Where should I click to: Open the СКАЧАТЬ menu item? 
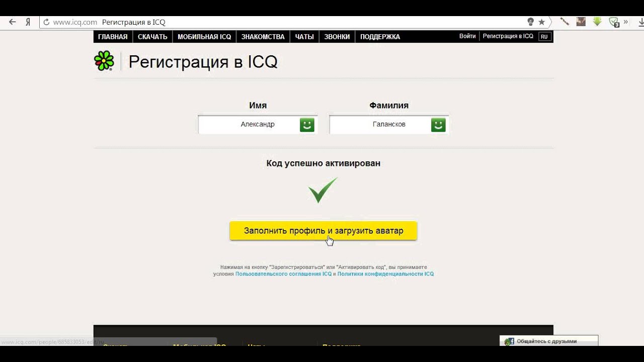pyautogui.click(x=152, y=37)
